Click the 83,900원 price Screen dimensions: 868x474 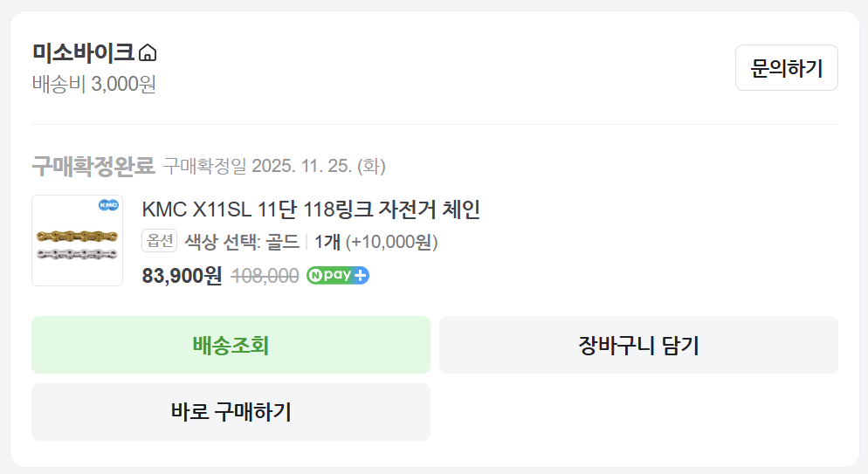point(182,276)
